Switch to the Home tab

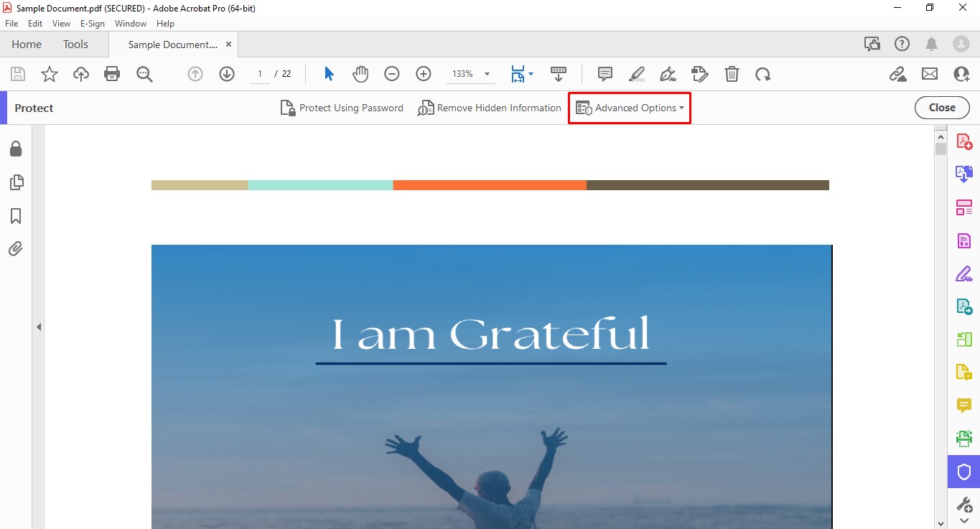pos(27,44)
